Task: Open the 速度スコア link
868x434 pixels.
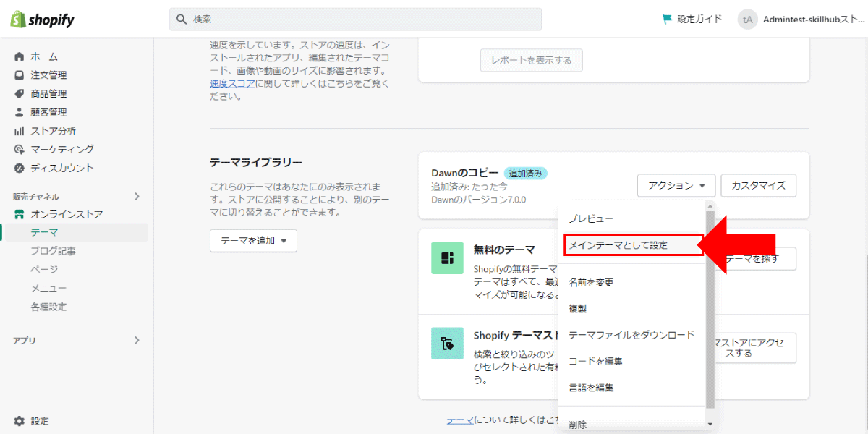Action: coord(232,84)
